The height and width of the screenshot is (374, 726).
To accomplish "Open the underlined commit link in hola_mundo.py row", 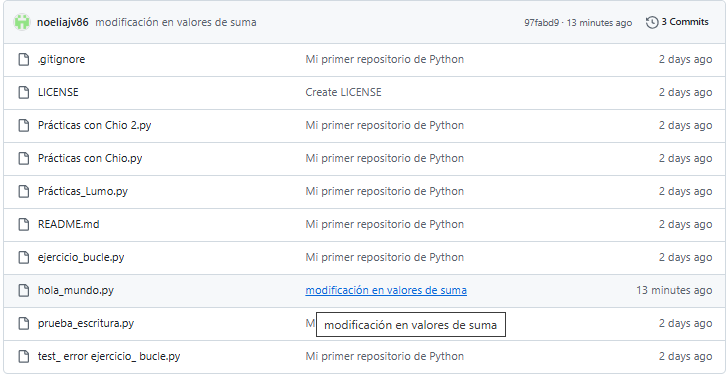I will pos(386,291).
